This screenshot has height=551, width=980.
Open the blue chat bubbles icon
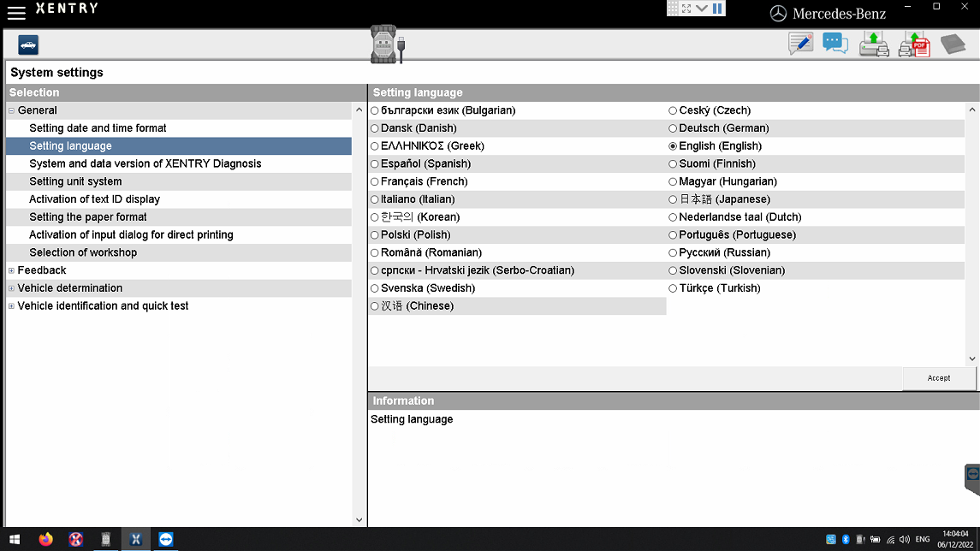[835, 43]
